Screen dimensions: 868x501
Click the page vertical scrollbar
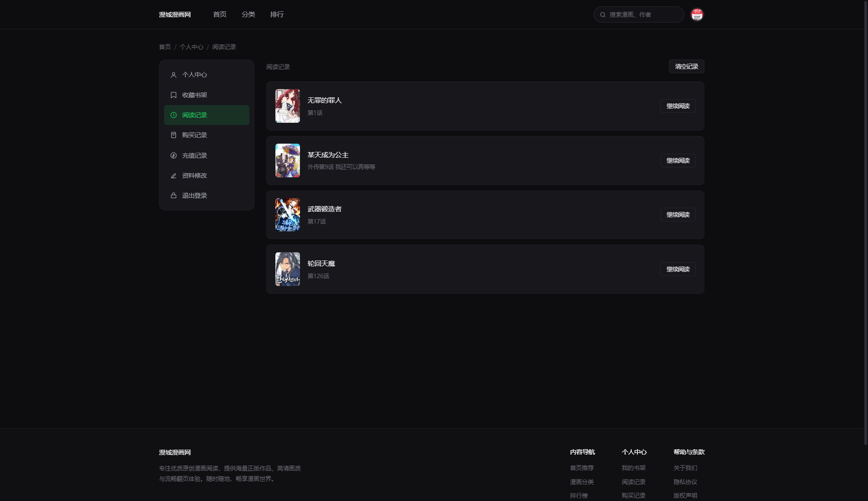866,223
